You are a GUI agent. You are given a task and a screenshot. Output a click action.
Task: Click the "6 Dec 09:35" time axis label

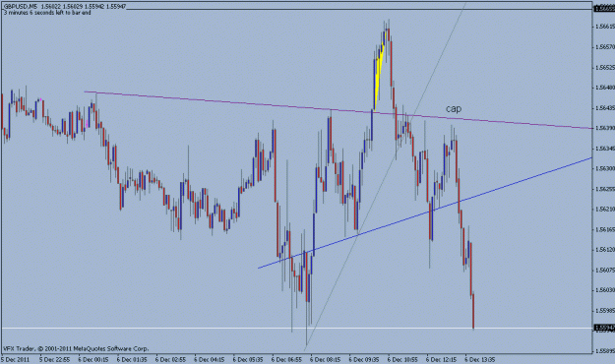(364, 359)
